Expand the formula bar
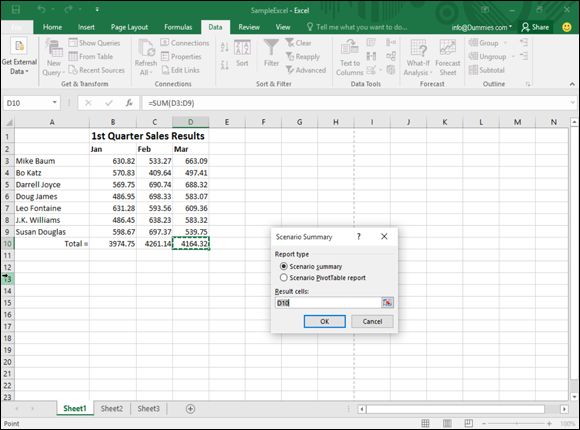Screen dimensions: 580x430 pyautogui.click(x=573, y=103)
